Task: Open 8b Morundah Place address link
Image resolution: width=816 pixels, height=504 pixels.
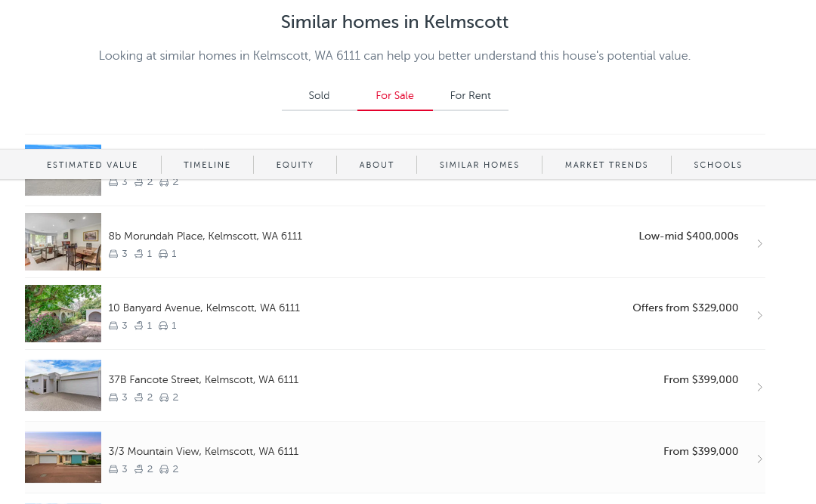Action: [205, 237]
